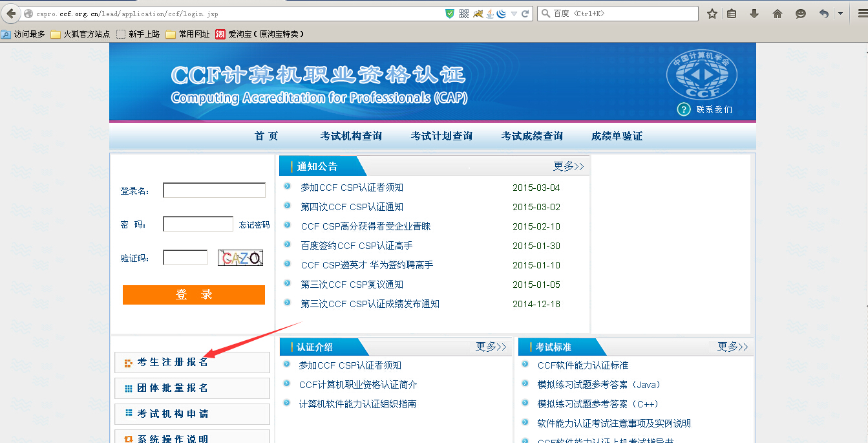This screenshot has height=443, width=868.
Task: Open notice CCF CSP遴英才 华为签约聘高手
Action: pos(367,265)
